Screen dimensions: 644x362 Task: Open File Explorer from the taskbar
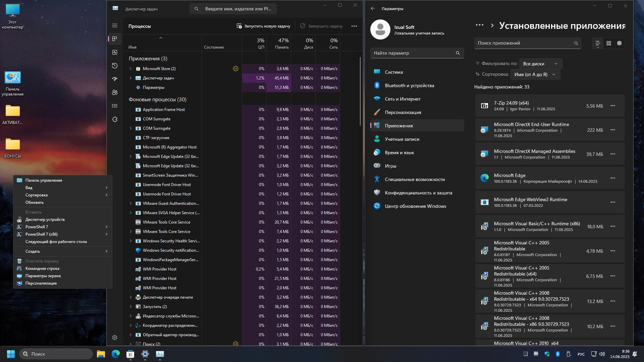click(x=101, y=354)
